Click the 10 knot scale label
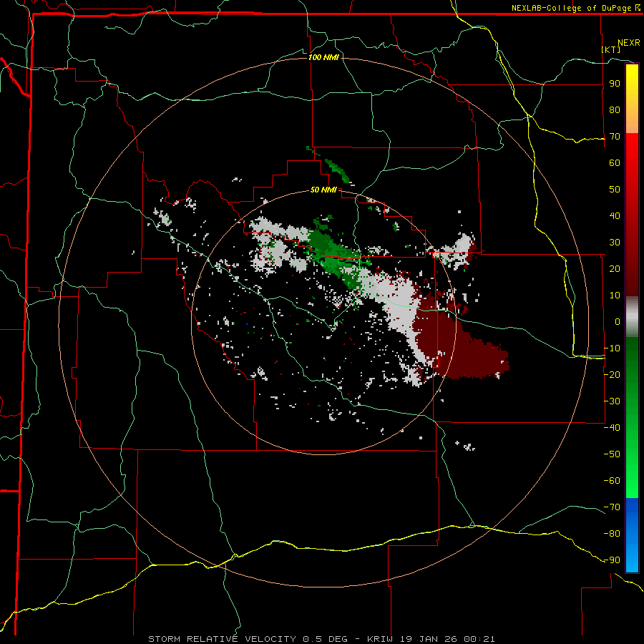This screenshot has height=644, width=644. tap(615, 296)
